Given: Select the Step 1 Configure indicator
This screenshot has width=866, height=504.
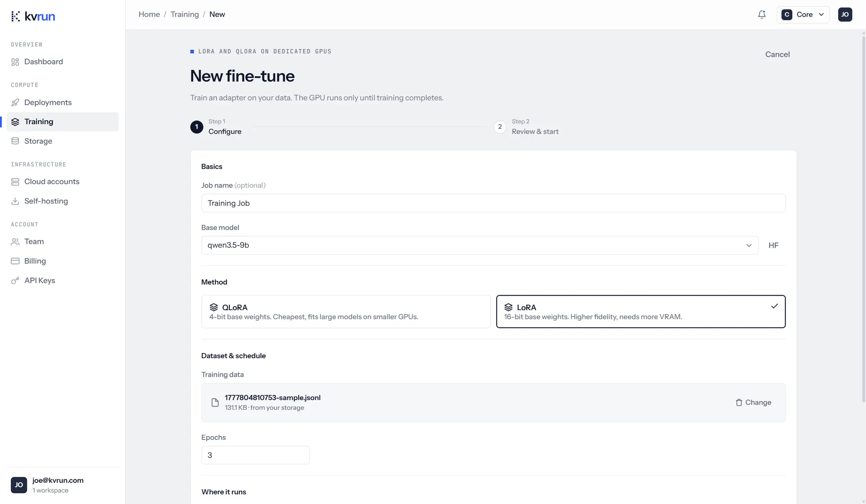Looking at the screenshot, I should pyautogui.click(x=216, y=126).
